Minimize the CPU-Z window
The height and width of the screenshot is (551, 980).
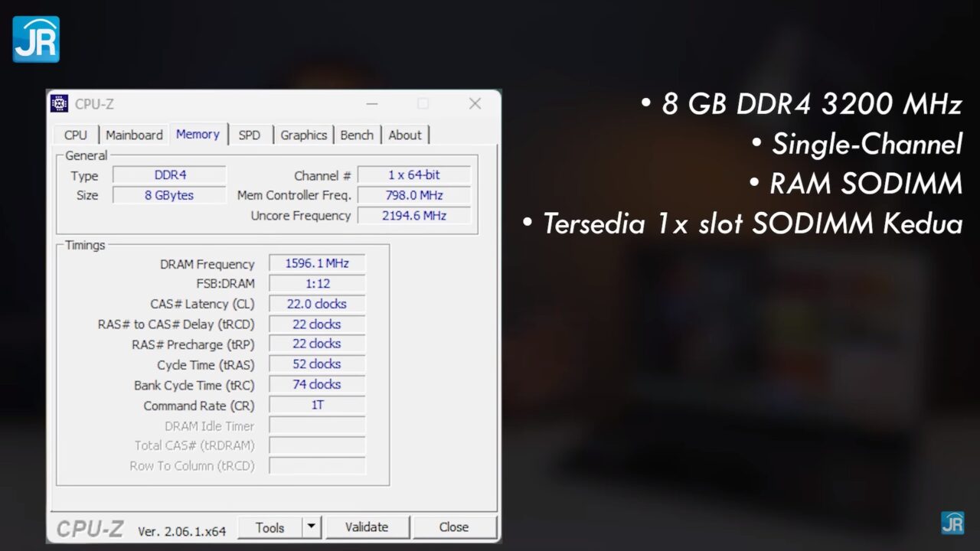[x=372, y=103]
